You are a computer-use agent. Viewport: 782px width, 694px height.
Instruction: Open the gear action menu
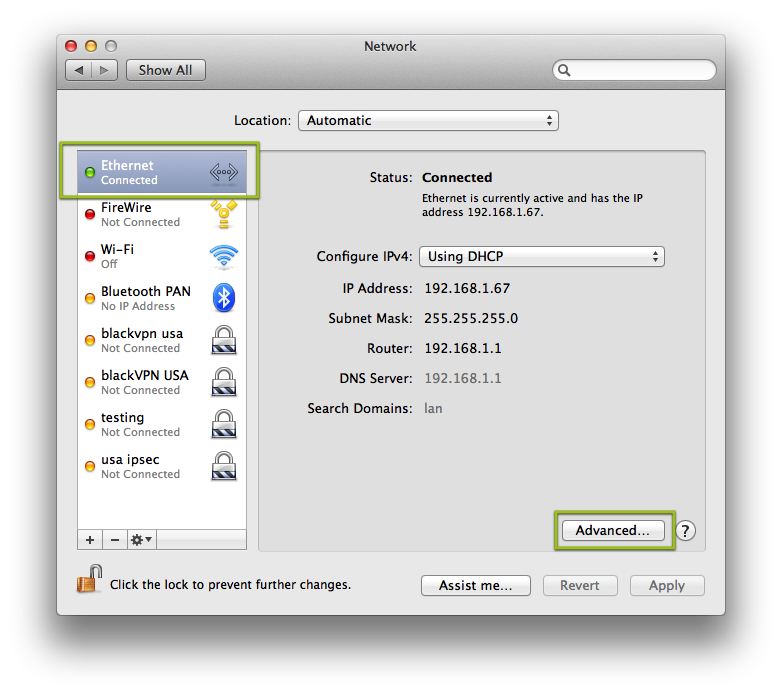click(142, 540)
